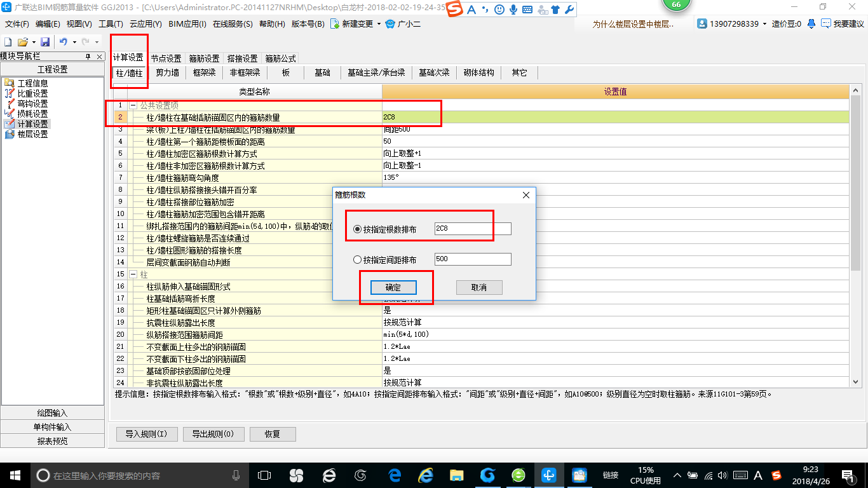Click the New file icon in toolbar

tap(8, 42)
